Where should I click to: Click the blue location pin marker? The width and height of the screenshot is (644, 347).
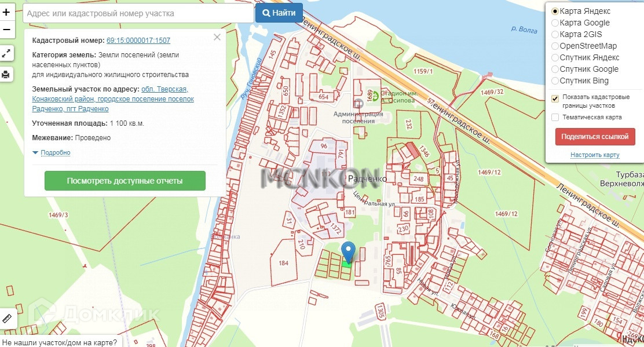pos(348,252)
